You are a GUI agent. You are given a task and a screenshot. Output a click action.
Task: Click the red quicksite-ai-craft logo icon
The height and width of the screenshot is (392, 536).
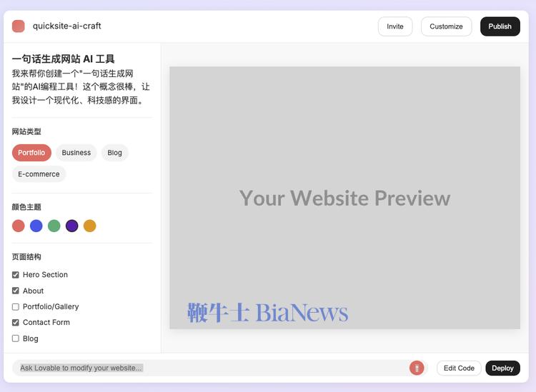[18, 26]
